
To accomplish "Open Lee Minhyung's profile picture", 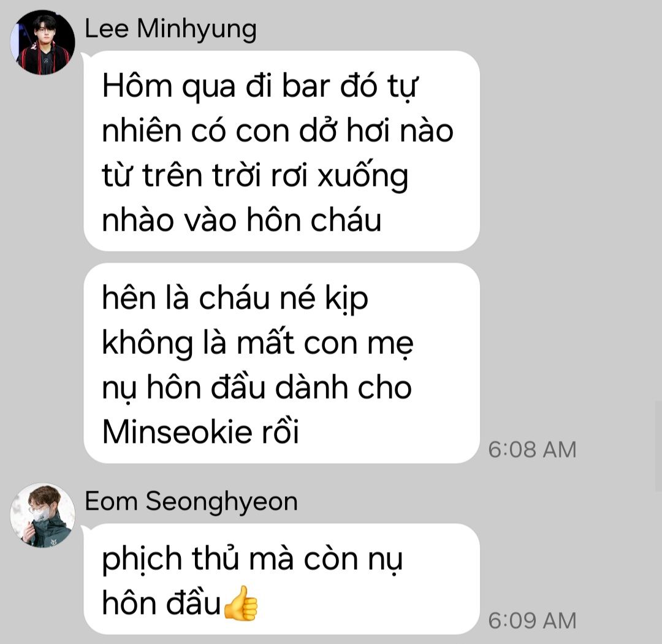I will pos(43,42).
